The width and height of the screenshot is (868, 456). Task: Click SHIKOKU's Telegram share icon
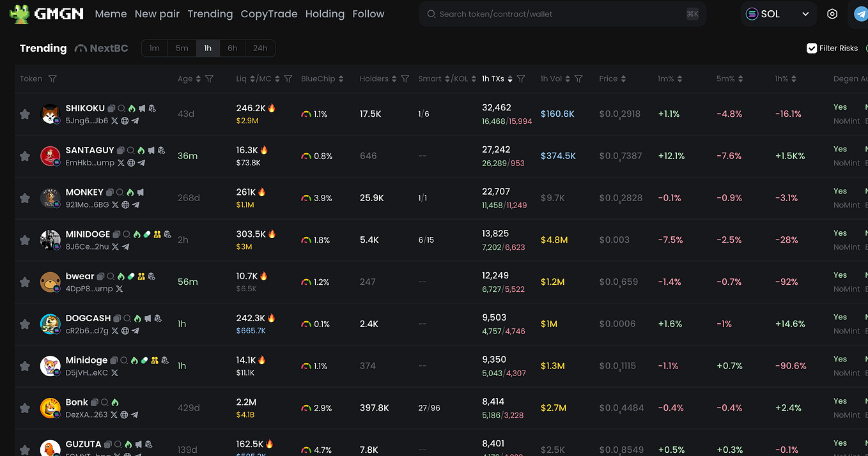tap(135, 121)
